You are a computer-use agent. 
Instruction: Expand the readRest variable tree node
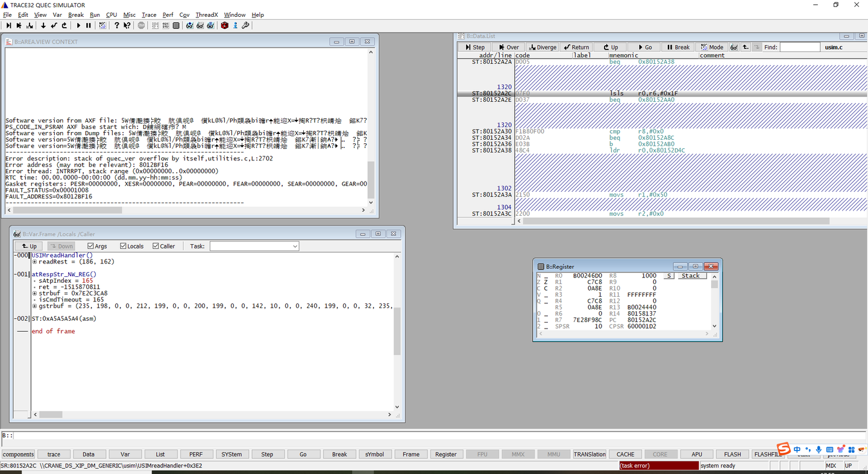click(x=34, y=262)
